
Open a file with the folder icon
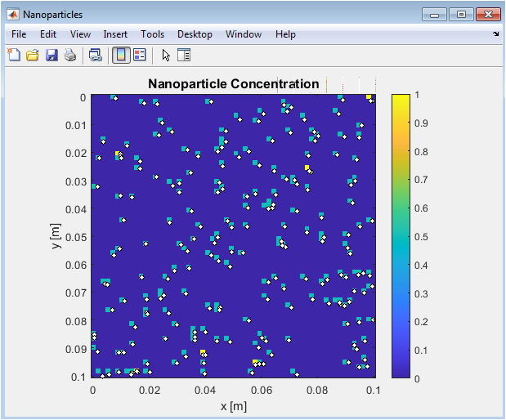point(33,56)
